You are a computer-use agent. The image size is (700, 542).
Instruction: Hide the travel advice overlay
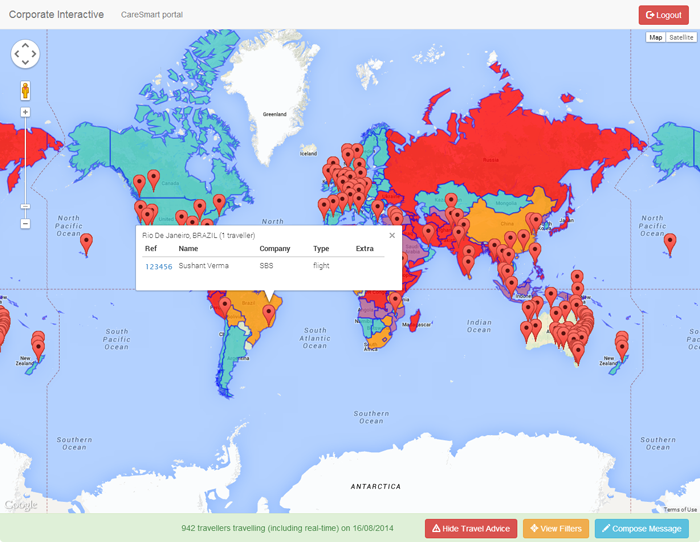[x=470, y=528]
